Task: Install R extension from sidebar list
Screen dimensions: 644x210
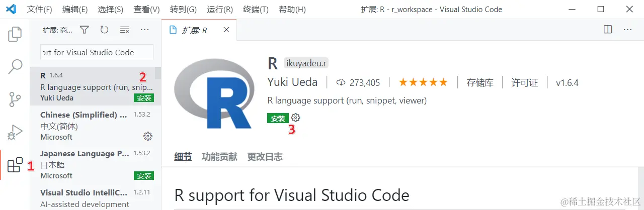Action: click(x=144, y=97)
